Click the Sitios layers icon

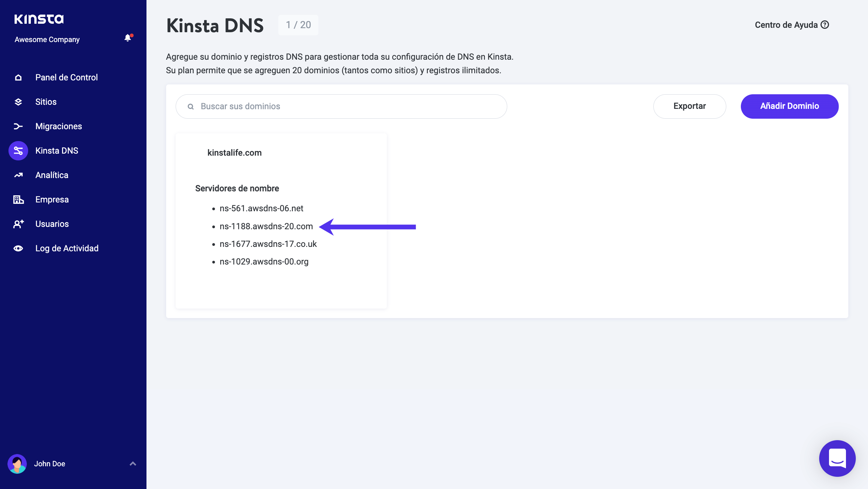(18, 102)
